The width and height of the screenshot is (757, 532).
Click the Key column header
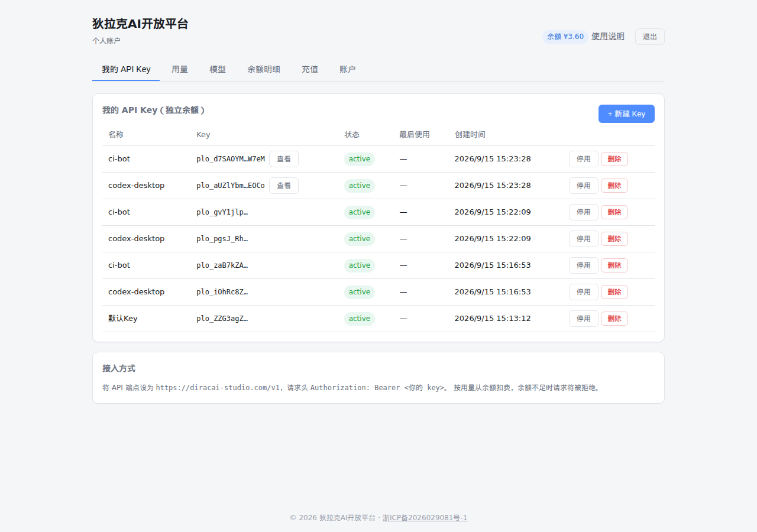[203, 135]
